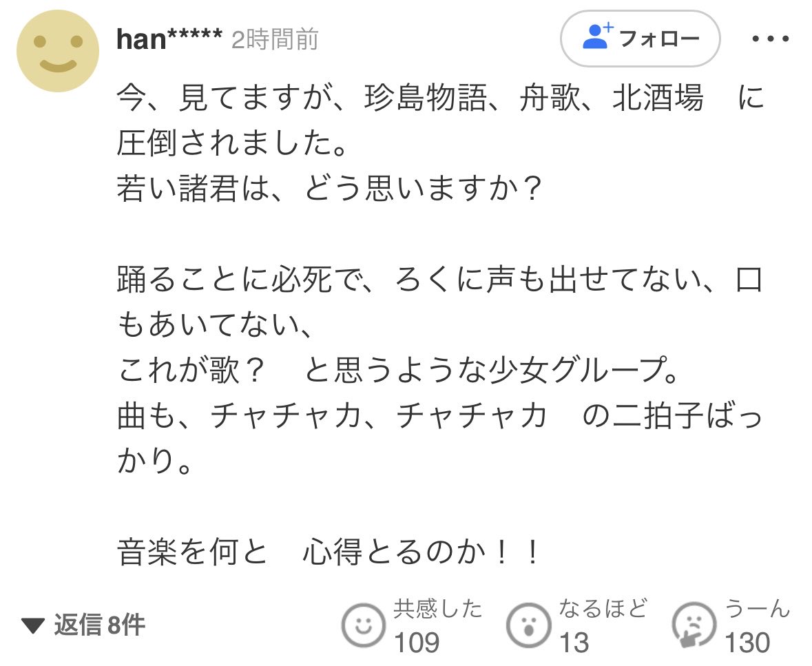Click the 130 count under うーん
Image resolution: width=812 pixels, height=666 pixels.
[x=747, y=643]
